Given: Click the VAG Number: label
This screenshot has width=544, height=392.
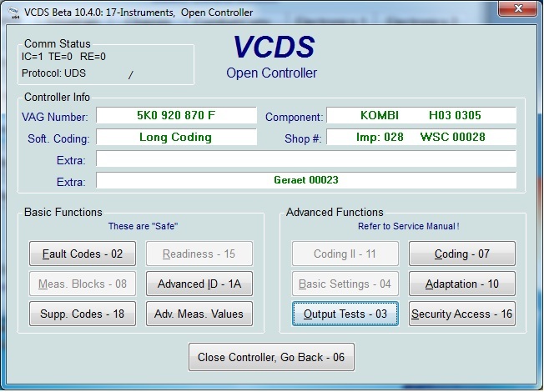Looking at the screenshot, I should pyautogui.click(x=55, y=117).
